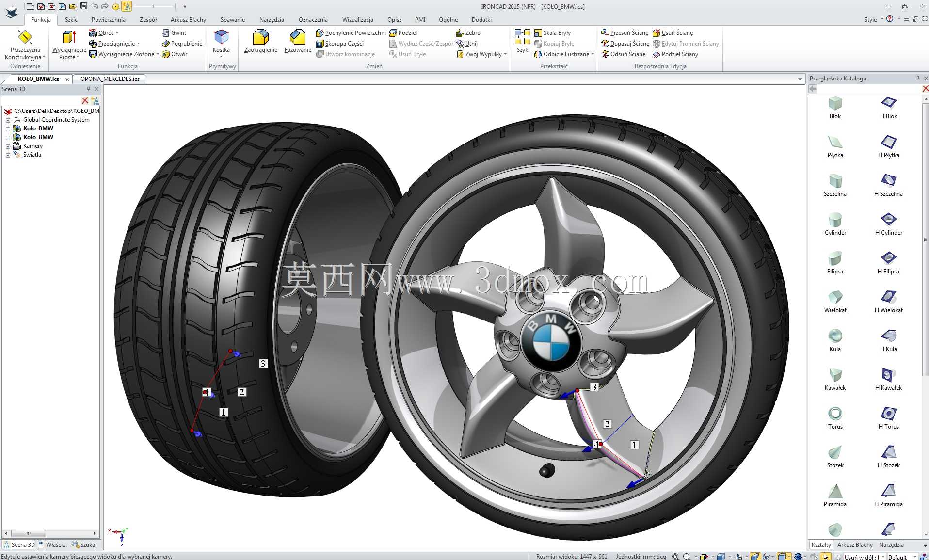Click the Podziel split tool
The width and height of the screenshot is (929, 560).
pyautogui.click(x=403, y=33)
